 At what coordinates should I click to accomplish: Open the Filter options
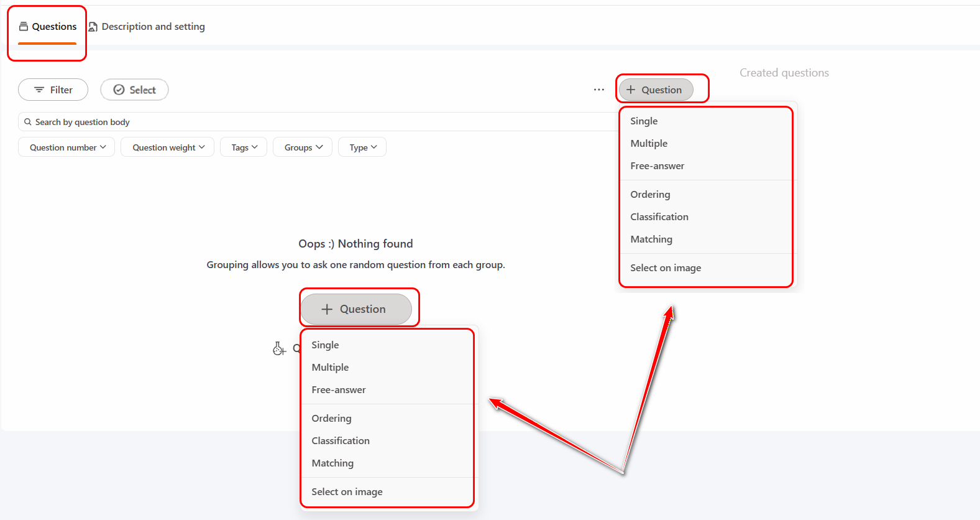(x=53, y=90)
